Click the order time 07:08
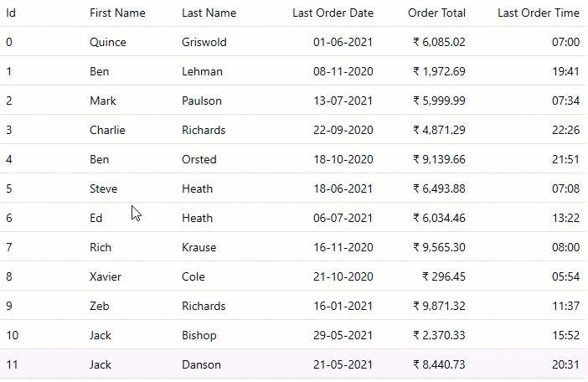588x382 pixels. (x=565, y=188)
